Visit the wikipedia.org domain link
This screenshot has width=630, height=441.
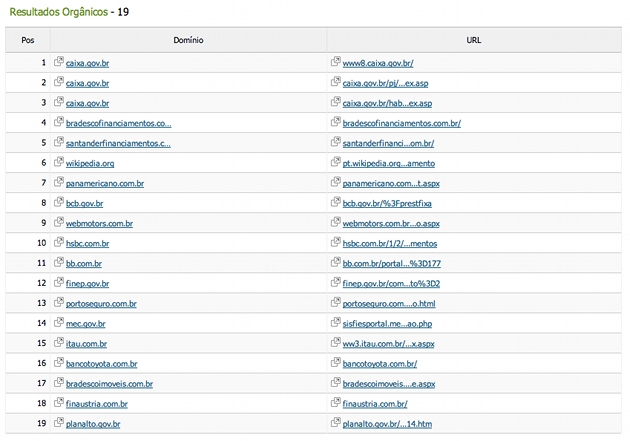[x=90, y=163]
